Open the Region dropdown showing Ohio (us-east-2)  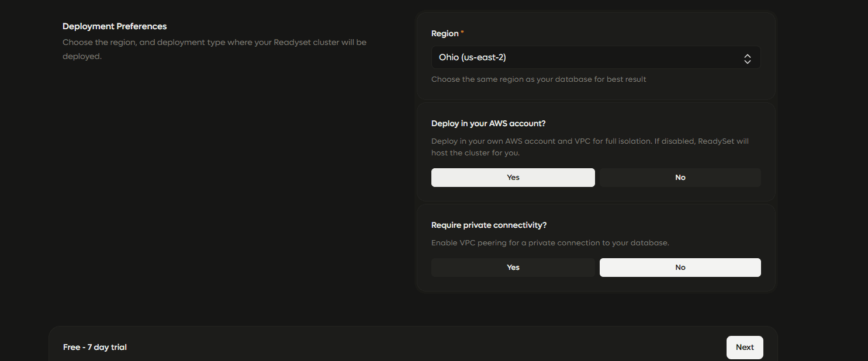(x=596, y=58)
